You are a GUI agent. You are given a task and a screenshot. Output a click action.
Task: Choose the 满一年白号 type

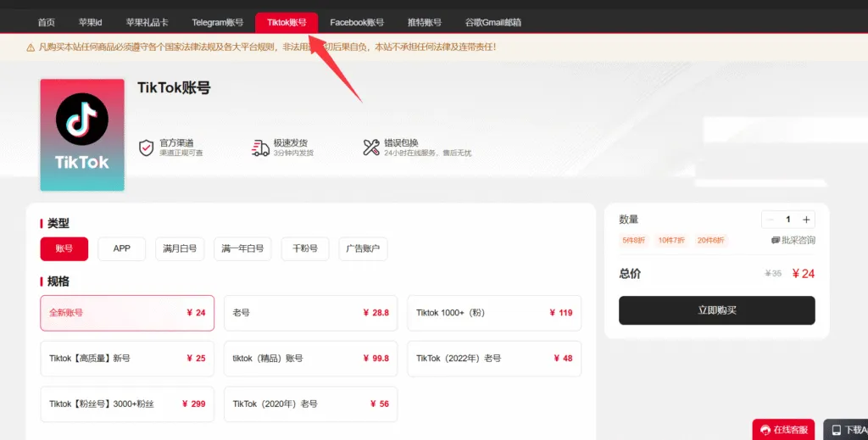pyautogui.click(x=242, y=249)
